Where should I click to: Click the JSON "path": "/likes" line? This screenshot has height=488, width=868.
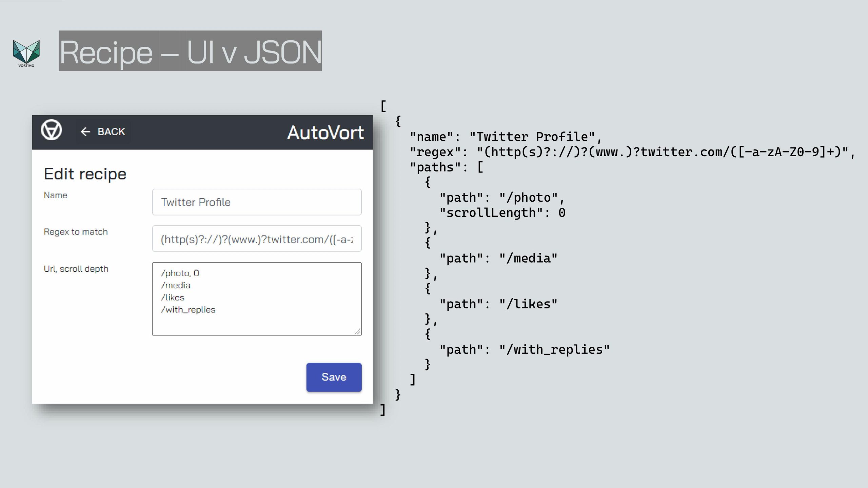(x=498, y=304)
